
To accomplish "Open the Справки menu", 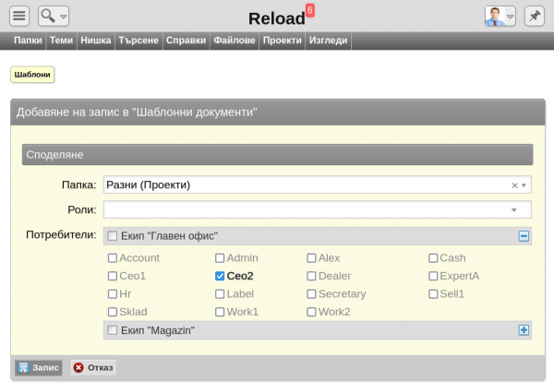I will pos(186,42).
